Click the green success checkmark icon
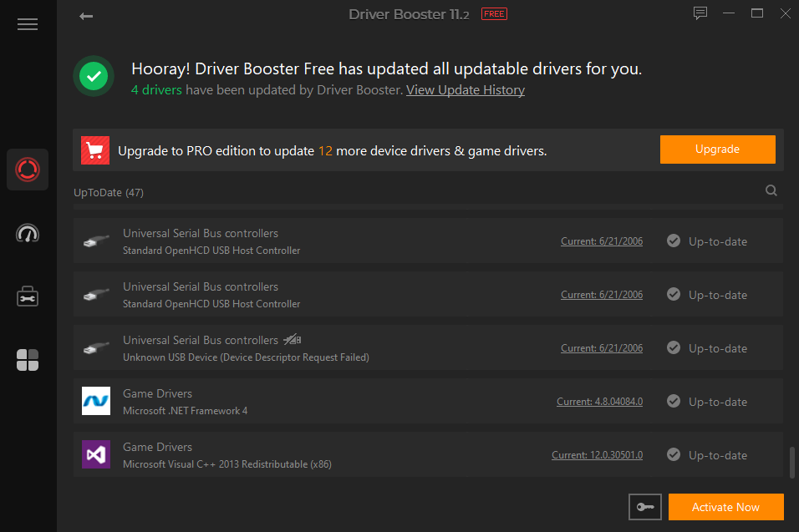The image size is (799, 532). point(94,76)
